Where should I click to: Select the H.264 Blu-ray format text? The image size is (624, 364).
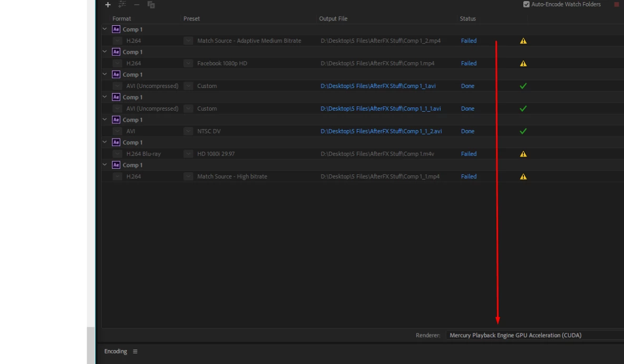144,154
